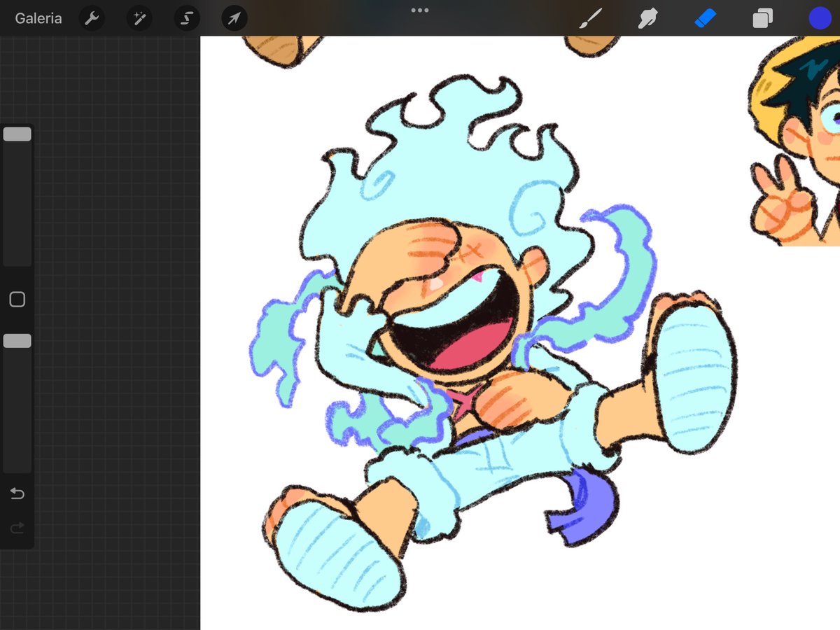Activate the Selection S-shaped tool
The image size is (840, 630).
[x=187, y=18]
